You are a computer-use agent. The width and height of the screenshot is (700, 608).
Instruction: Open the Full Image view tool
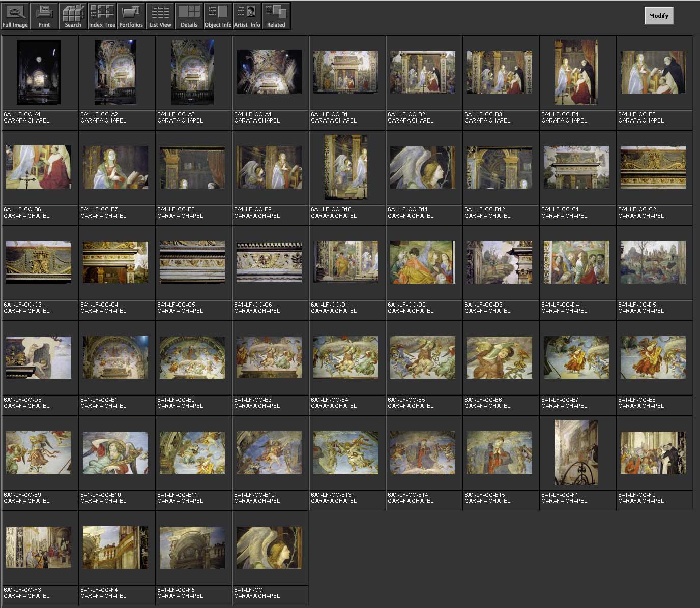[15, 16]
